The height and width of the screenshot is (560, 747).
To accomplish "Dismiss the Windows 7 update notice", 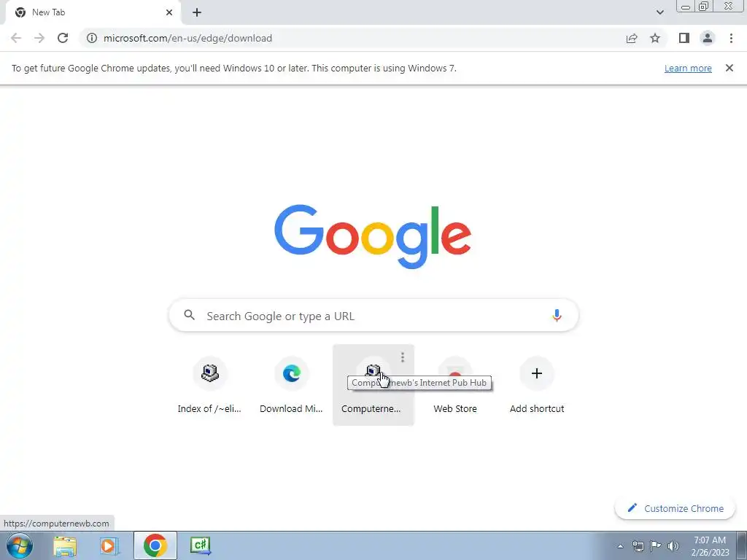I will [x=729, y=68].
